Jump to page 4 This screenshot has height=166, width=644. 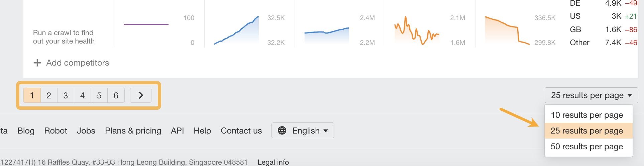coord(82,95)
